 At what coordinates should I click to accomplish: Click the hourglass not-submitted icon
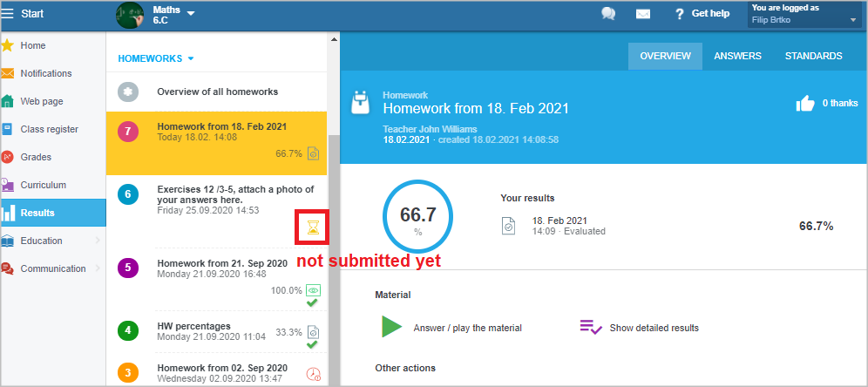pos(314,227)
